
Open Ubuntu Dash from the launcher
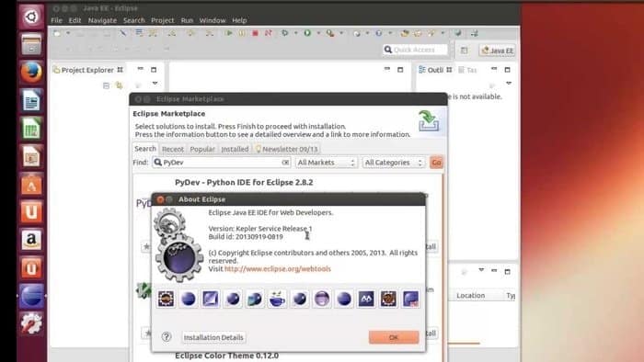[x=31, y=17]
